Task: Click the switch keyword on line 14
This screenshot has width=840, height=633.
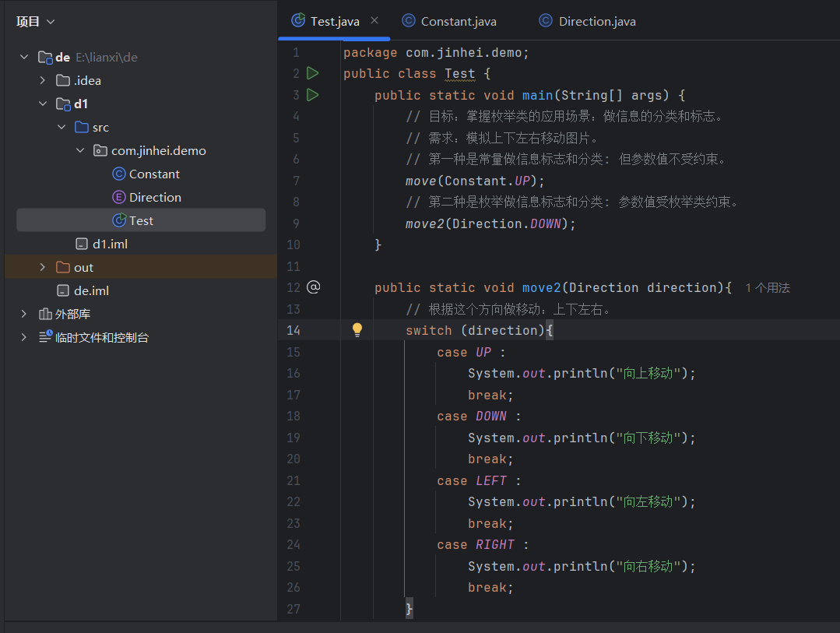Action: 429,331
